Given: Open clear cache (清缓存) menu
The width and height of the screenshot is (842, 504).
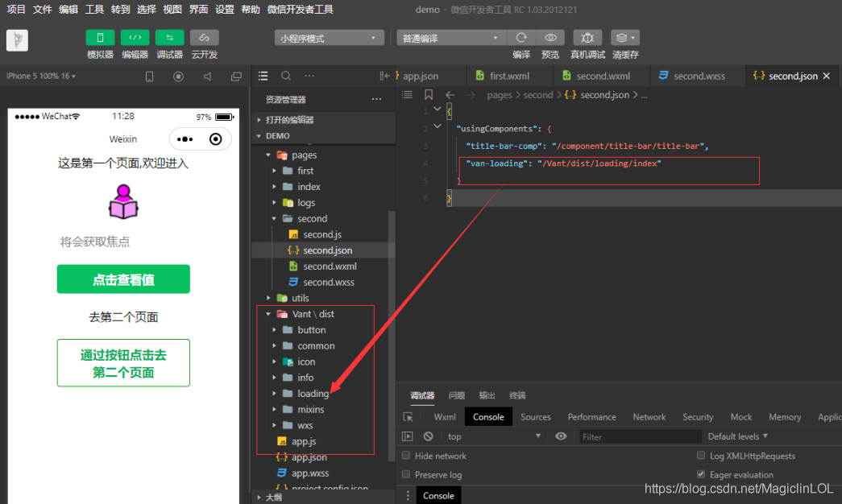Looking at the screenshot, I should coord(625,38).
